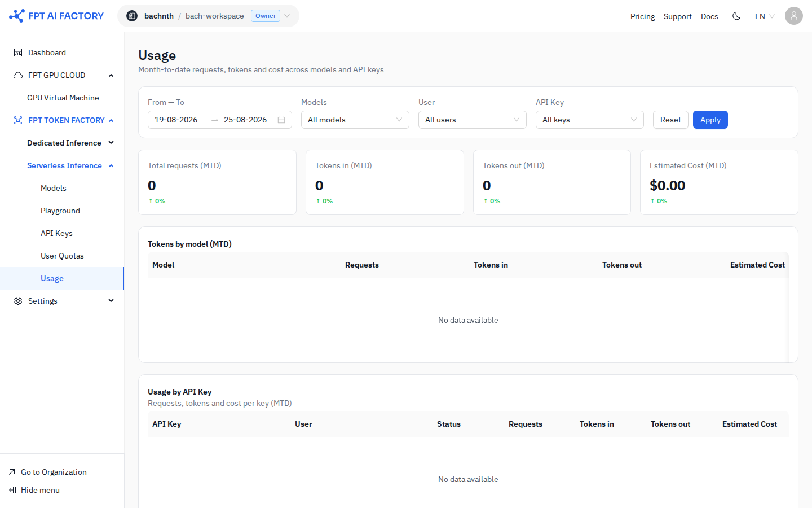Collapse FPT TOKEN FACTORY section chevron

(x=111, y=120)
